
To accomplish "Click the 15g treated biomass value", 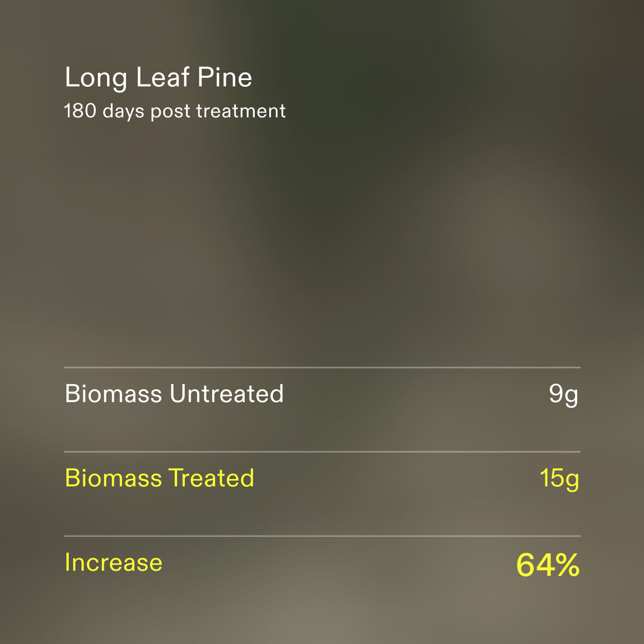I will pos(559,479).
